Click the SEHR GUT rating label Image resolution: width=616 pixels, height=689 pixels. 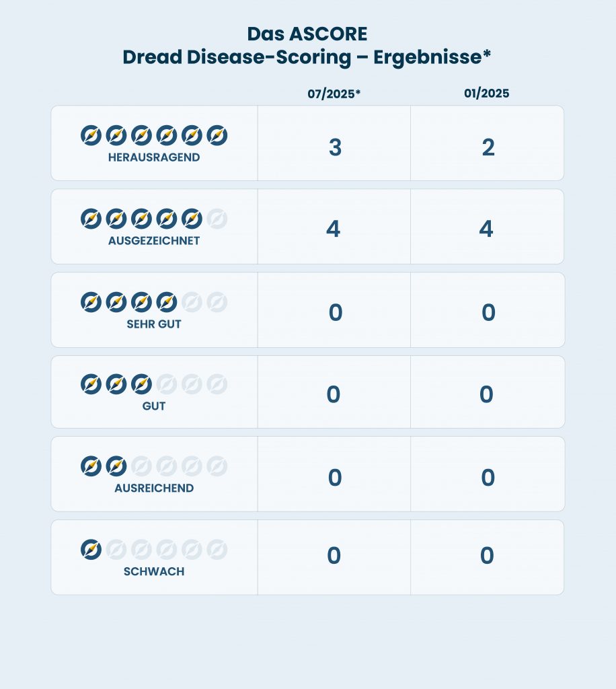(x=154, y=324)
